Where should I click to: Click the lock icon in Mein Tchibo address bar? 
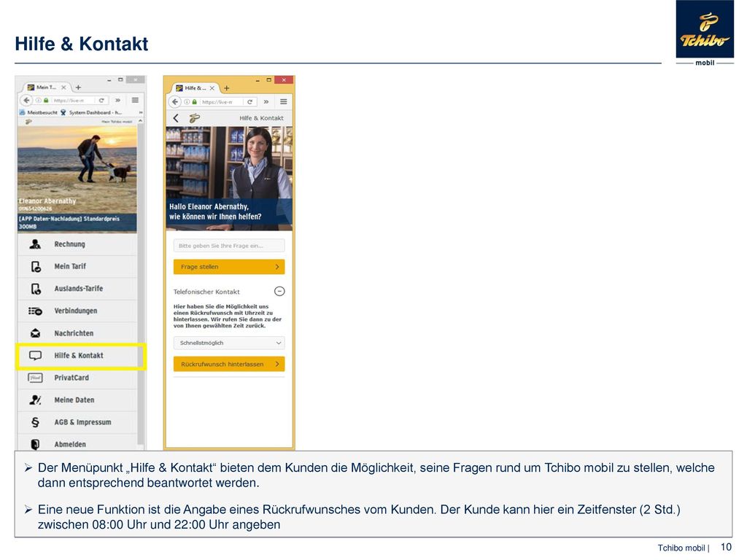(x=46, y=101)
